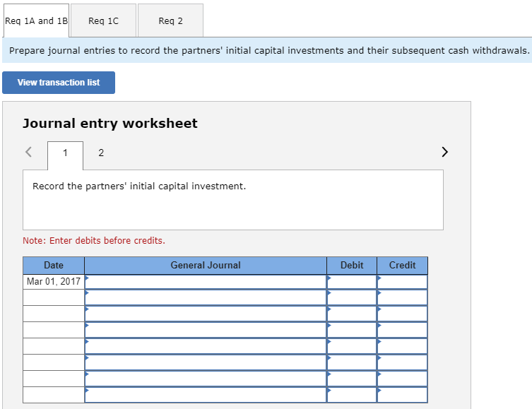This screenshot has width=532, height=409.
Task: Click the Credit field in seventh row
Action: coord(402,379)
